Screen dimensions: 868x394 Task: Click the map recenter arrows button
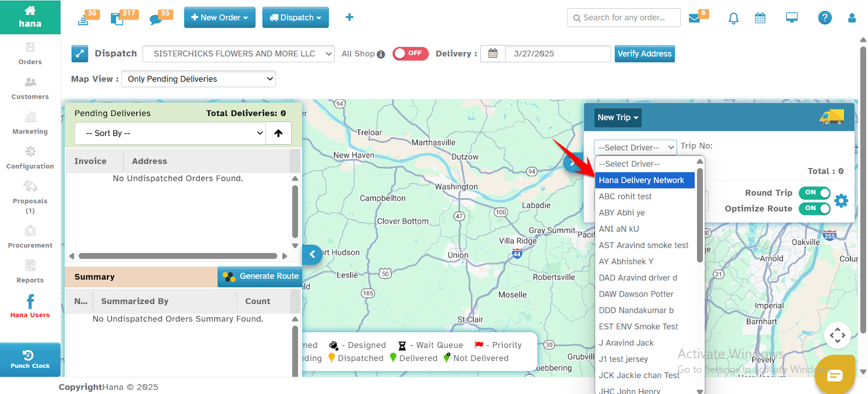837,335
